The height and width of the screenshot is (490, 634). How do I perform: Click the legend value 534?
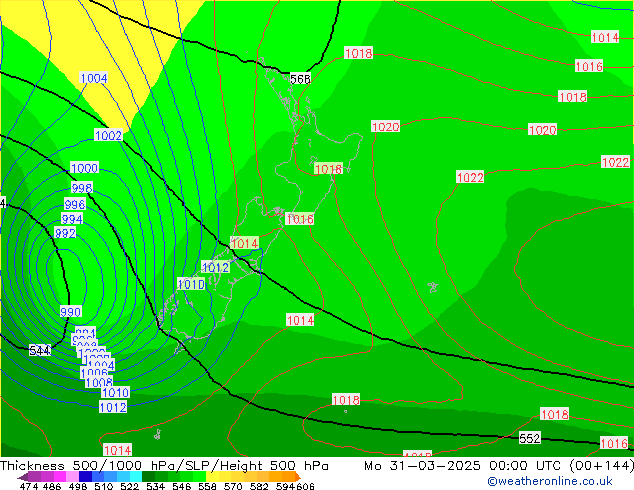pyautogui.click(x=155, y=486)
